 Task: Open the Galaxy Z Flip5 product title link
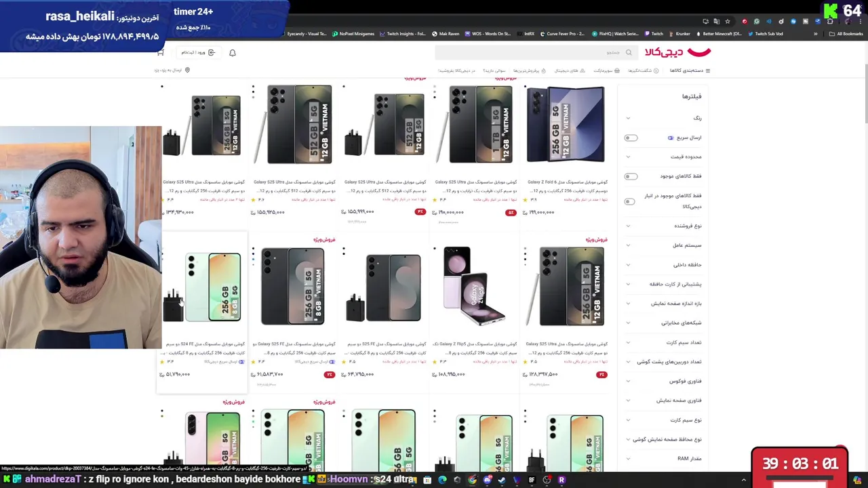point(476,348)
